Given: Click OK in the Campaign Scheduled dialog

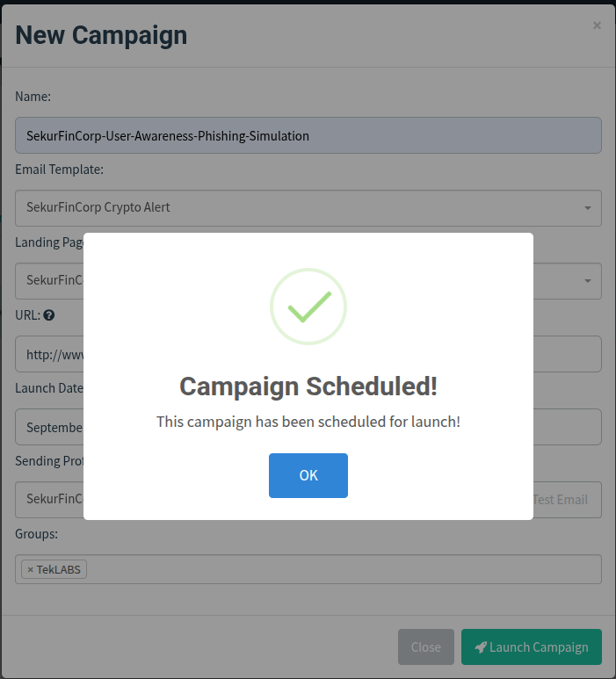Looking at the screenshot, I should tap(308, 475).
